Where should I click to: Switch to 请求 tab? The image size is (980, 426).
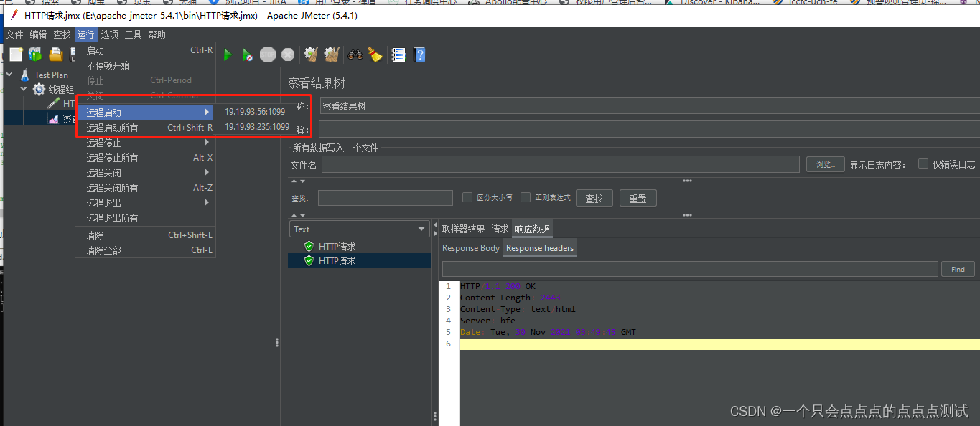(500, 229)
